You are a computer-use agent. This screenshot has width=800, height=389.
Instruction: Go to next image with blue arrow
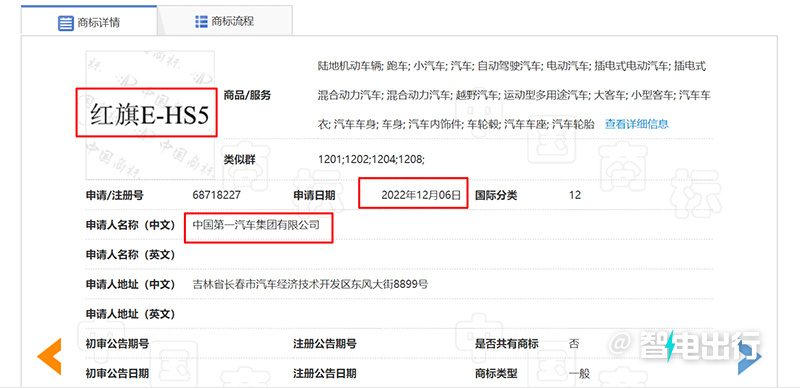749,357
